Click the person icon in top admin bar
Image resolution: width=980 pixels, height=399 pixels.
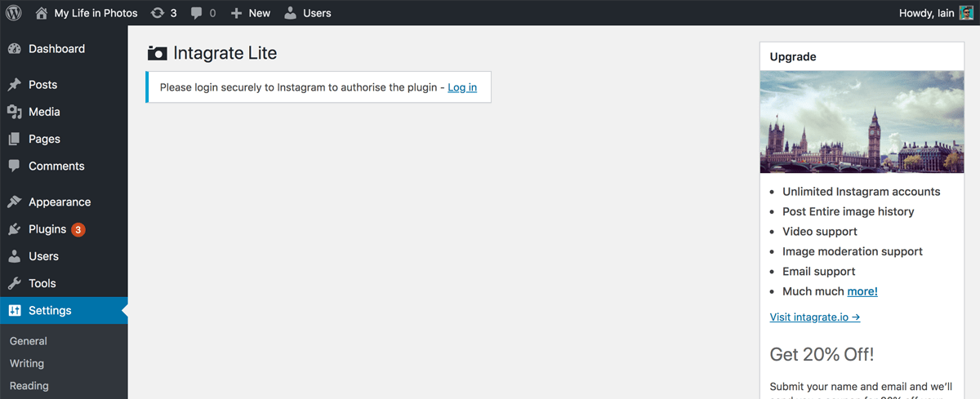point(290,13)
